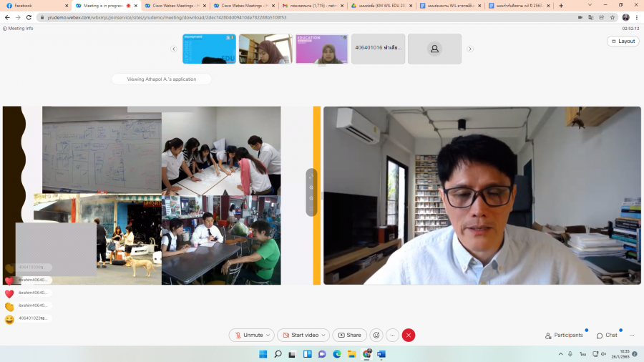The width and height of the screenshot is (644, 362).
Task: Show next participant thumbnails with right arrow
Action: point(470,49)
